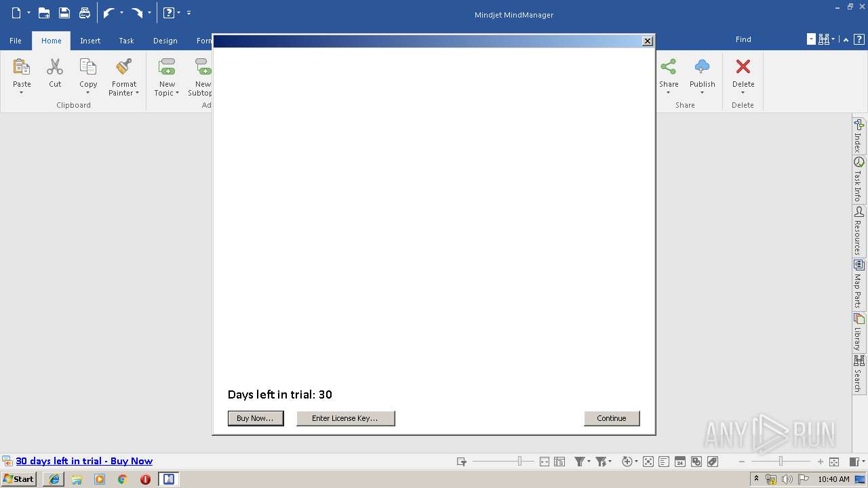Expand the Undo history dropdown
This screenshot has height=488, width=868.
click(x=121, y=13)
